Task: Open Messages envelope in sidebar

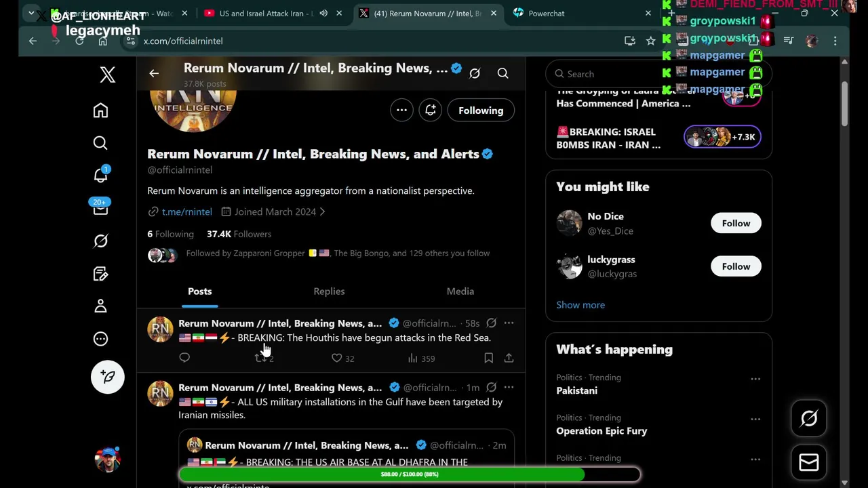Action: (x=100, y=207)
